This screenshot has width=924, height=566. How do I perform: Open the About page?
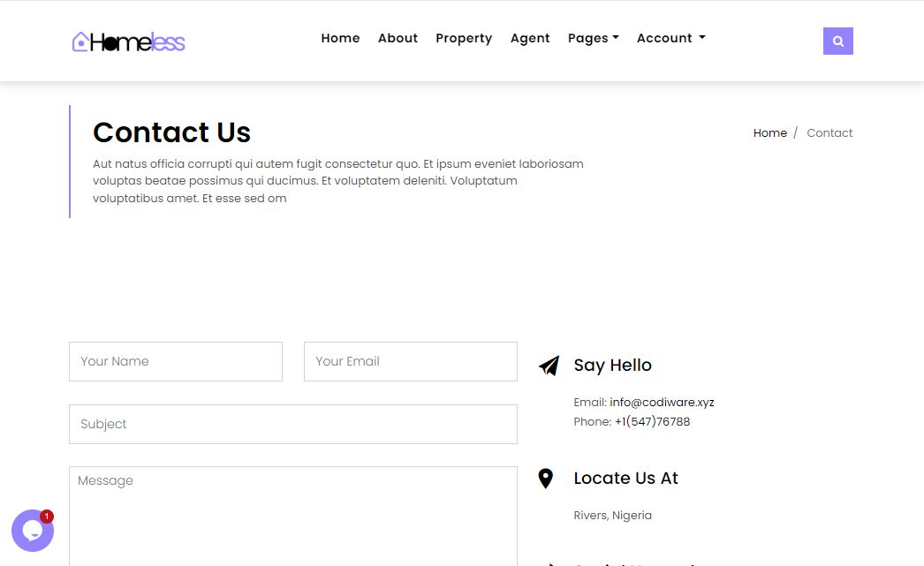[398, 38]
